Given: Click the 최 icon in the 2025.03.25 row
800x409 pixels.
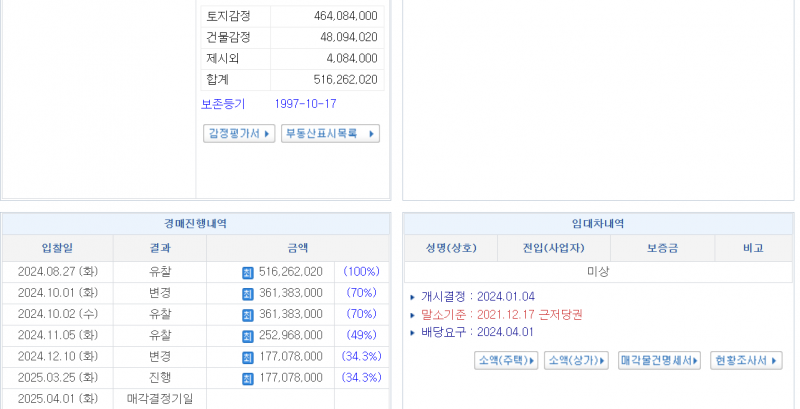Looking at the screenshot, I should click(x=248, y=378).
